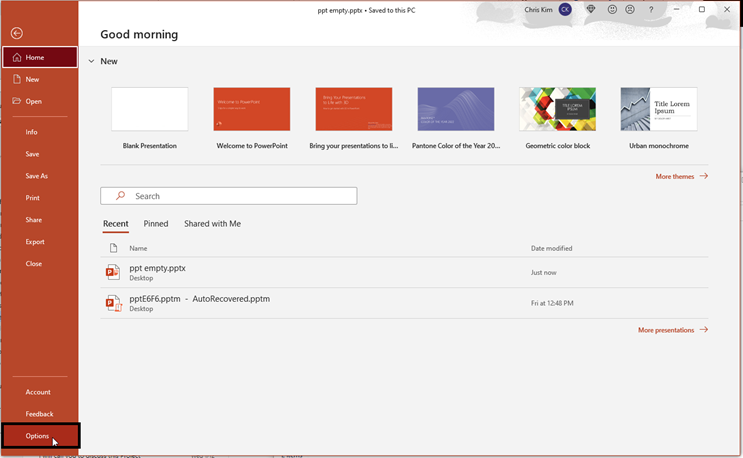Image resolution: width=743 pixels, height=458 pixels.
Task: Click the AutoRecovered pptm file icon
Action: 113,303
